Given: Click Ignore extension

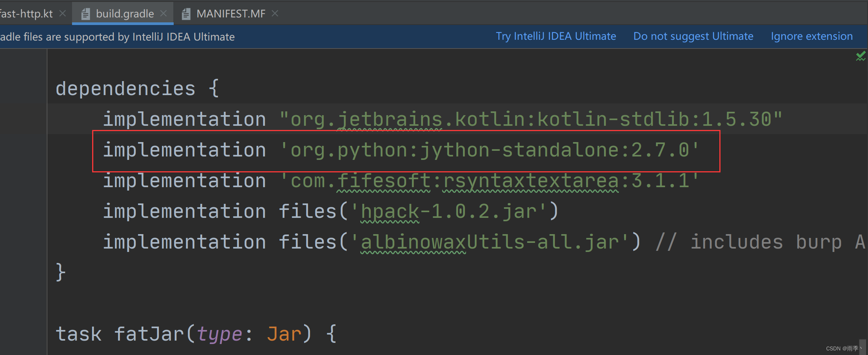Looking at the screenshot, I should tap(811, 36).
